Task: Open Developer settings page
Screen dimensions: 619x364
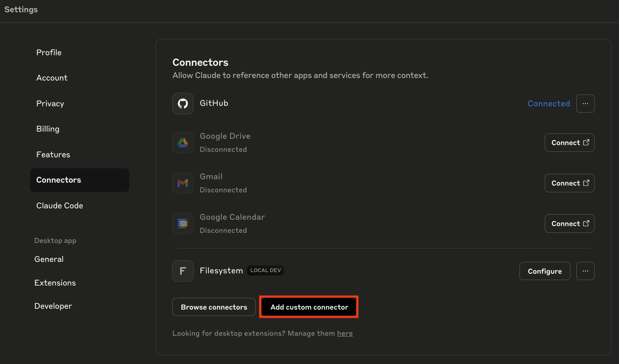Action: pyautogui.click(x=53, y=306)
